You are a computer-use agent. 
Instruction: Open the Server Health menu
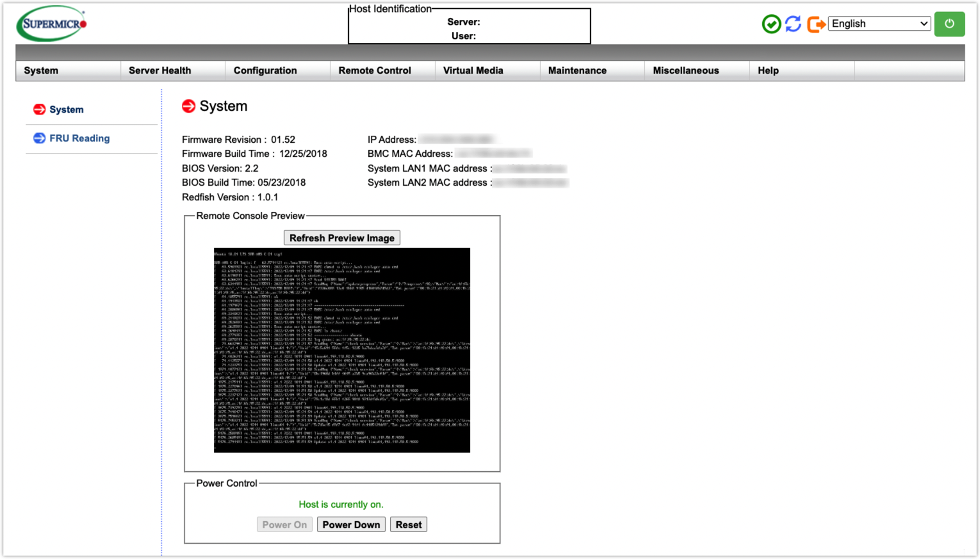tap(159, 70)
